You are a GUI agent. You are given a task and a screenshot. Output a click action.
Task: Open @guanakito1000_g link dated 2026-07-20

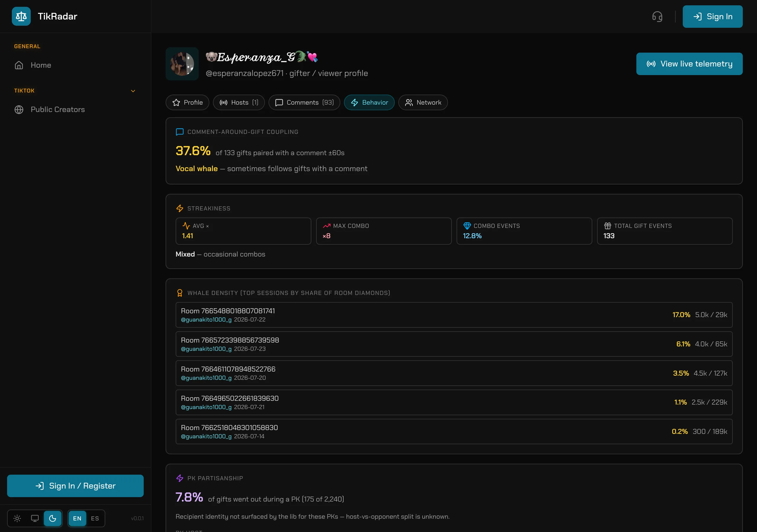[x=206, y=378]
